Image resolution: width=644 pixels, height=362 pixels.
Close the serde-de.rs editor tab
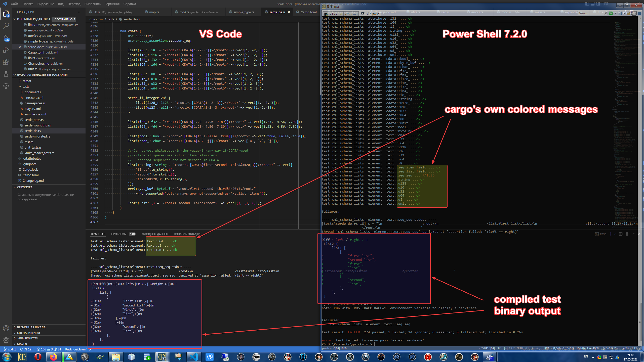pos(289,12)
